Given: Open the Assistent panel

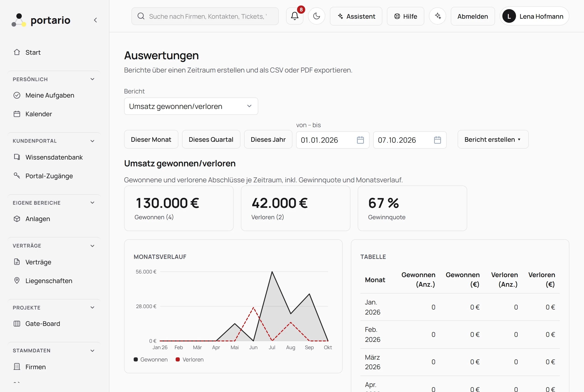Looking at the screenshot, I should pos(356,16).
